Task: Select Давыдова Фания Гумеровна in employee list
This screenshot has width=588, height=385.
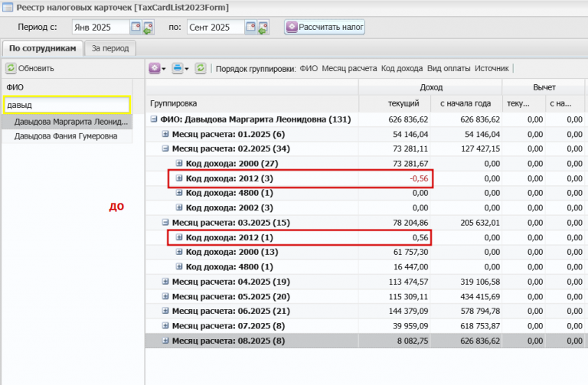Action: (x=67, y=136)
